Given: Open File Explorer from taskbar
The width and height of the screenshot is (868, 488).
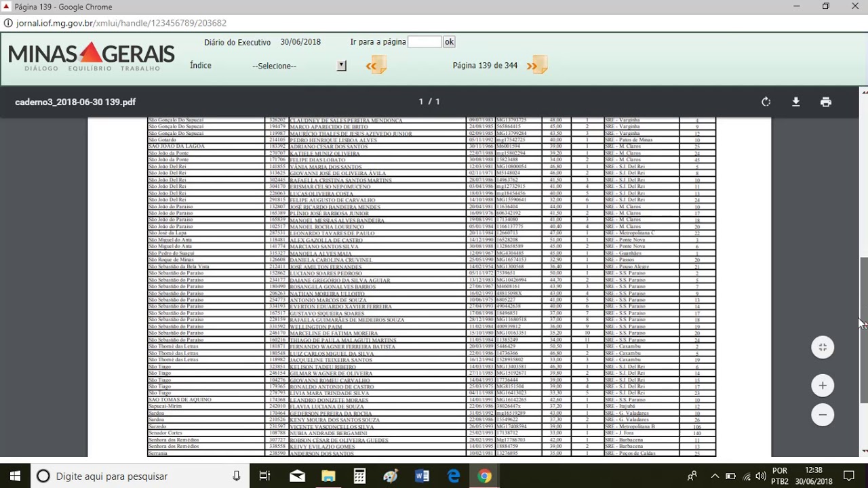Looking at the screenshot, I should pyautogui.click(x=328, y=476).
